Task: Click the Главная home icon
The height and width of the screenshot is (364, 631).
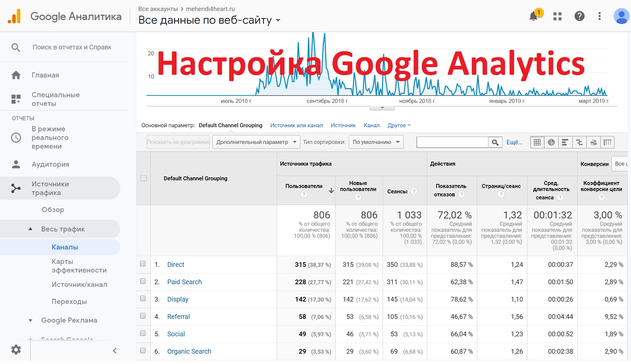Action: (x=16, y=75)
